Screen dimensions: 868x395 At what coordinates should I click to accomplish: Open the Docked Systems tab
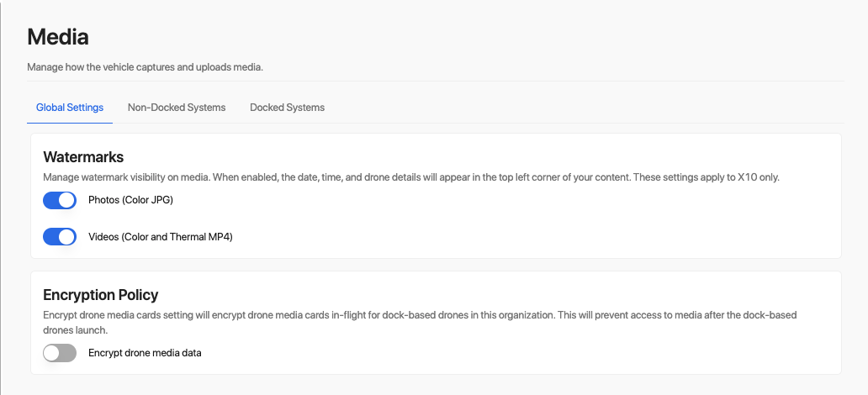(x=287, y=108)
